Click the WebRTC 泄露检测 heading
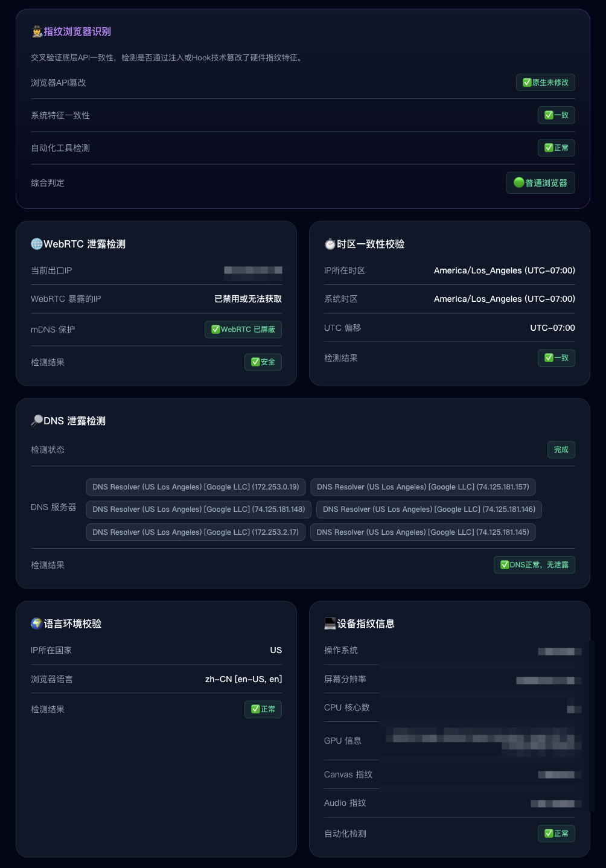 click(85, 244)
